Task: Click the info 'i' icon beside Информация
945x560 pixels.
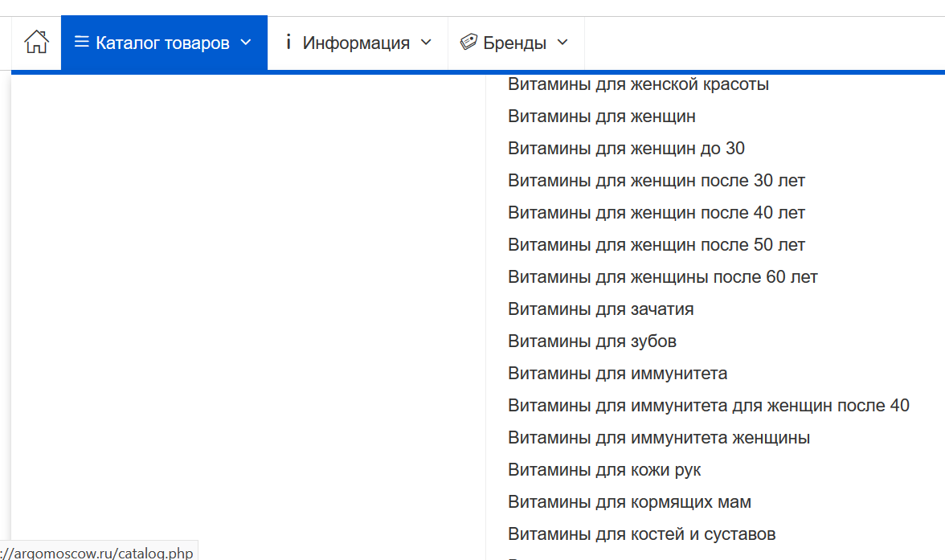Action: pos(288,43)
